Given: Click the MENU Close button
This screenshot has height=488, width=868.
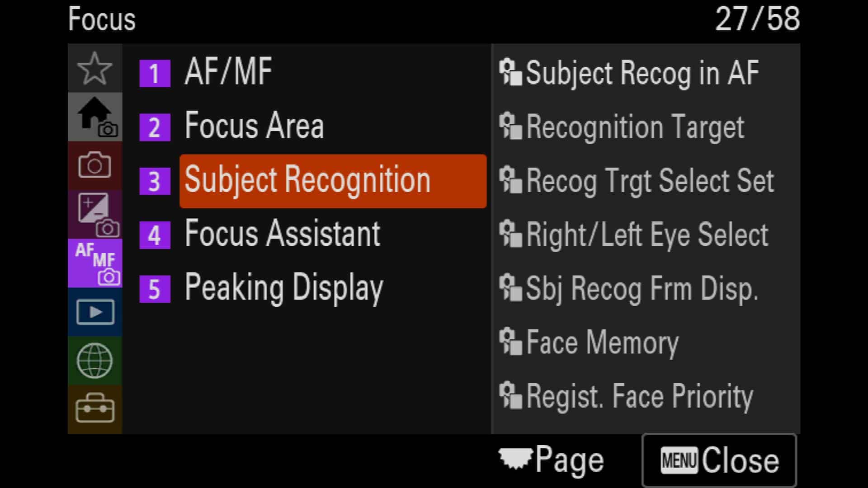Looking at the screenshot, I should (719, 460).
